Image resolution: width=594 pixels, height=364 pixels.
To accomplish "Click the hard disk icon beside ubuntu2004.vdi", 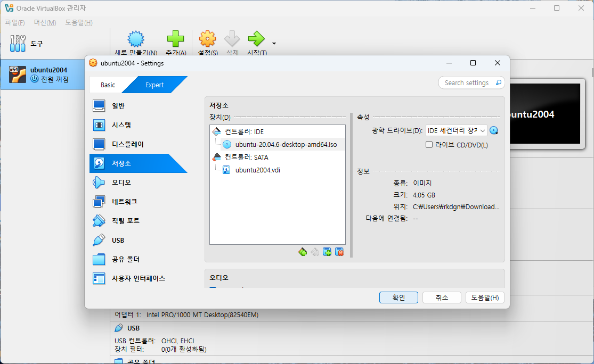I will click(x=226, y=170).
